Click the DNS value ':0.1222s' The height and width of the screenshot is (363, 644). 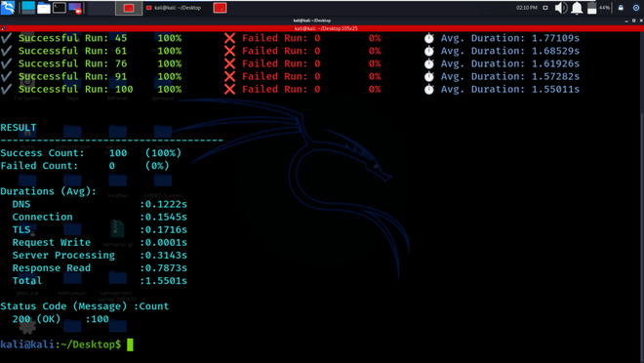[164, 204]
